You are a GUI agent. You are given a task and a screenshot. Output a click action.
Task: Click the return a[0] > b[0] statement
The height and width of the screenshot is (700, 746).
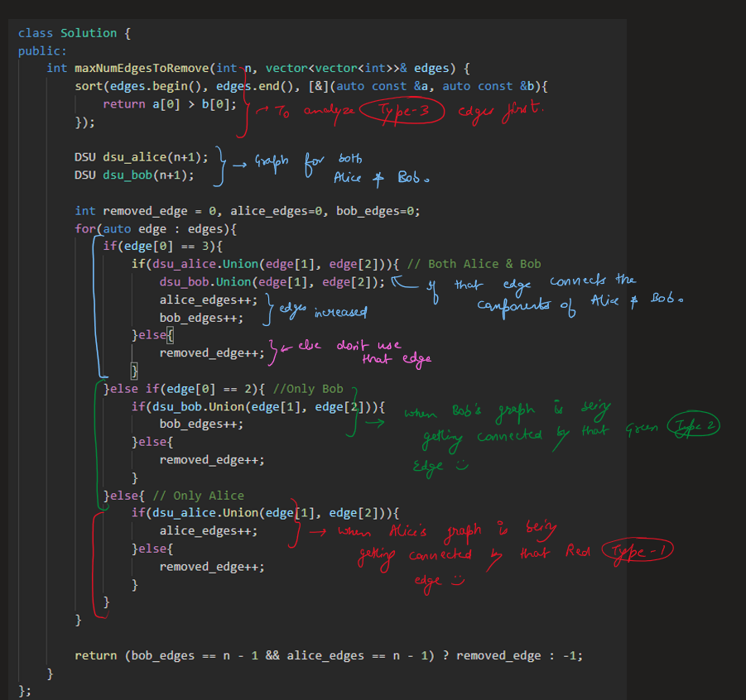pos(169,104)
